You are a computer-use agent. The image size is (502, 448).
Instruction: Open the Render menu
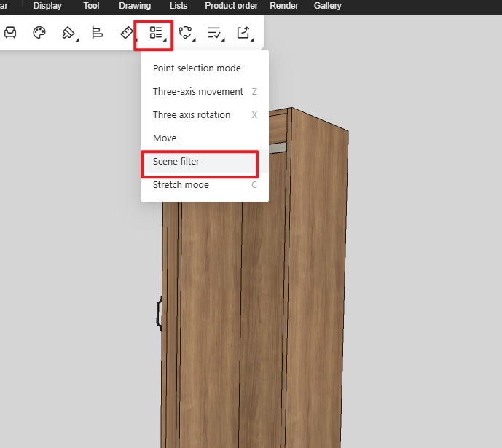284,6
